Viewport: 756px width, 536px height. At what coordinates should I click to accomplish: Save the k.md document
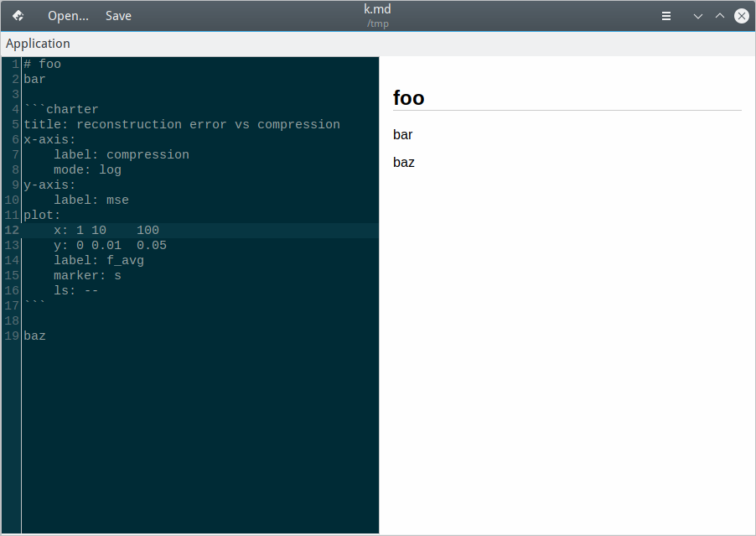click(119, 16)
